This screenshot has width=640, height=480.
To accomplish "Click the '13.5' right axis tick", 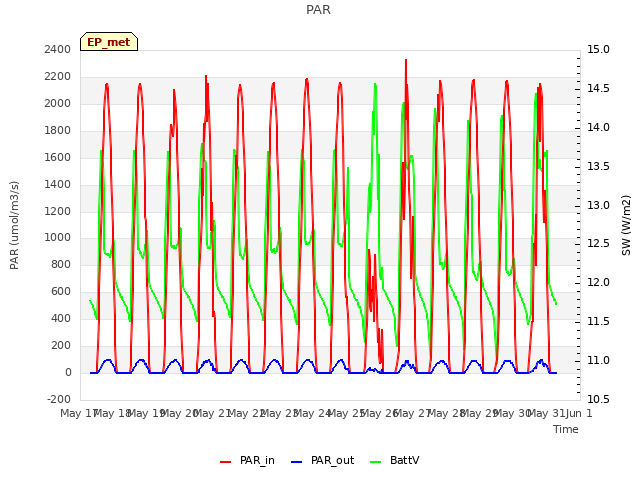I will (598, 167).
